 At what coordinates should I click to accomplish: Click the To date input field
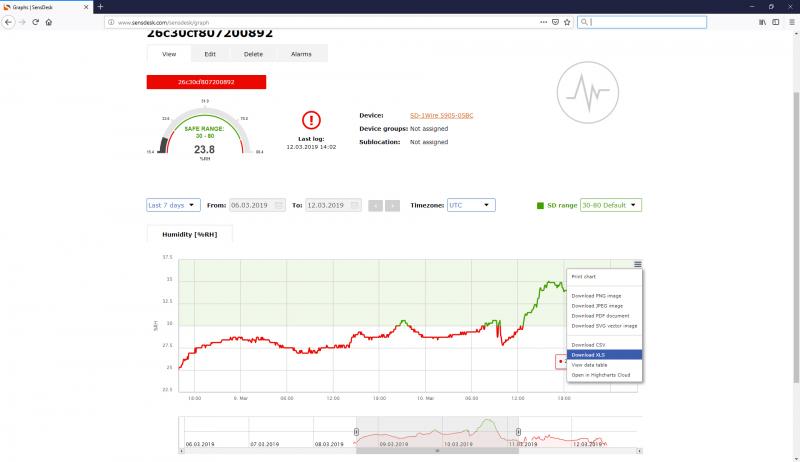328,205
